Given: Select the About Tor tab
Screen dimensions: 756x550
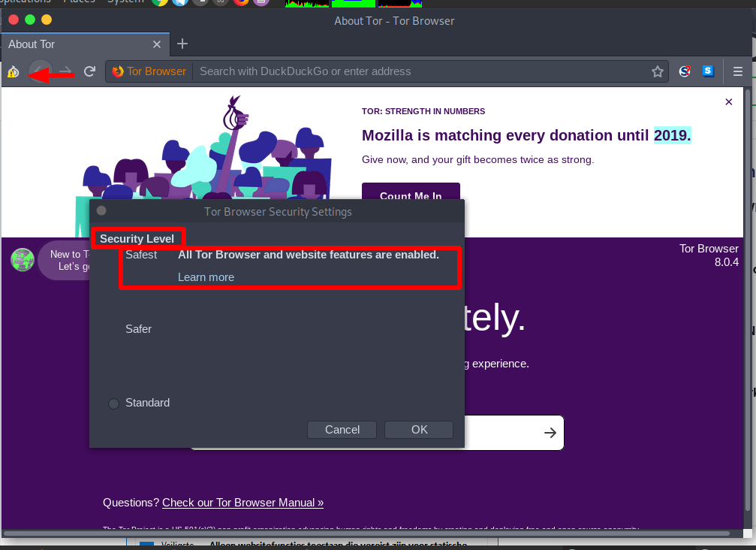Looking at the screenshot, I should pyautogui.click(x=86, y=44).
